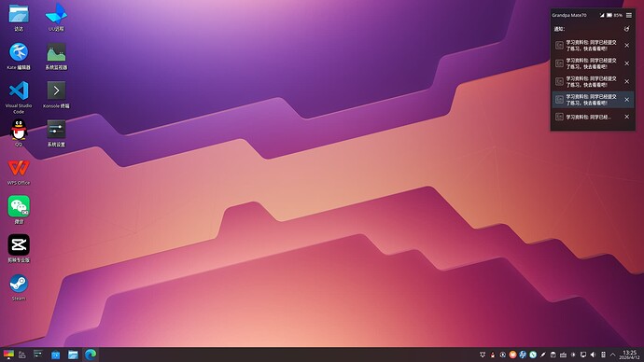644x362 pixels.
Task: Open brightness sun icon in system tray
Action: coord(573,355)
